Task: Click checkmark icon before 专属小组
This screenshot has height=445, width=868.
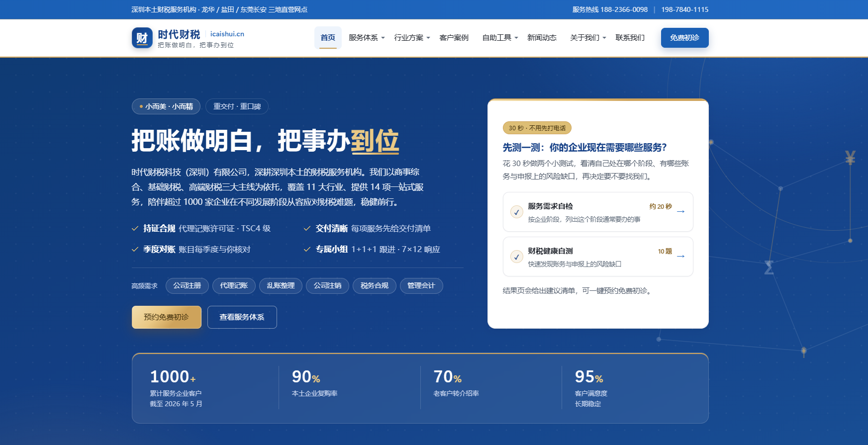Action: 307,250
